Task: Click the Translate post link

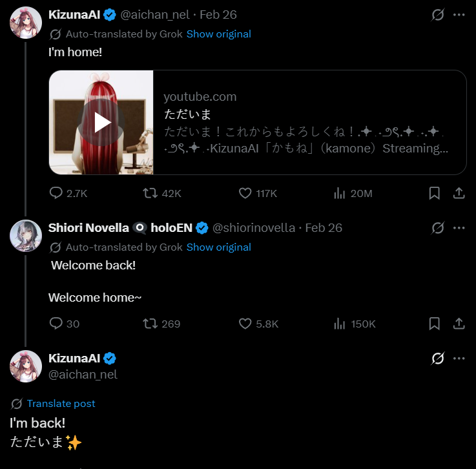Action: 61,404
